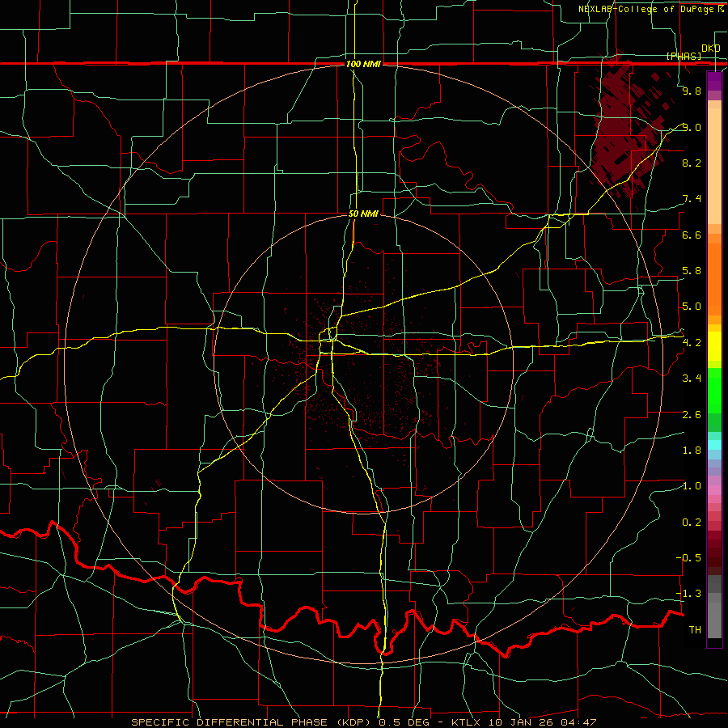Screen dimensions: 728x728
Task: Click the 6.6 scale value
Action: (x=692, y=235)
